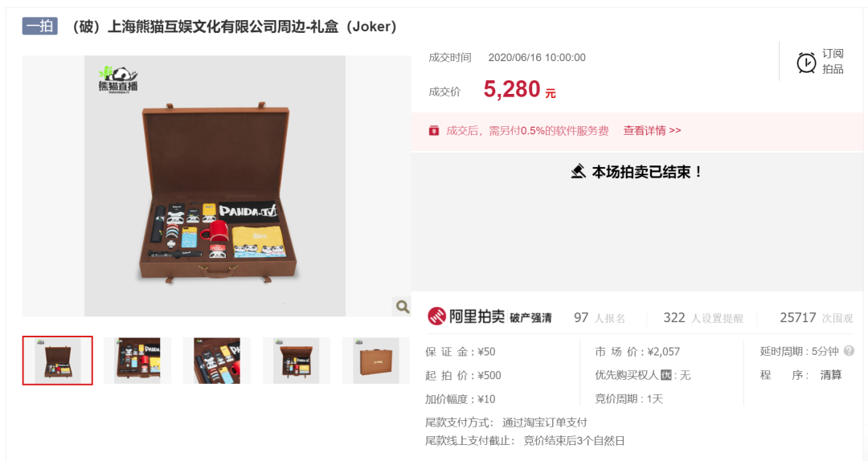
Task: Click the question mark beside 延时周期
Action: point(849,351)
